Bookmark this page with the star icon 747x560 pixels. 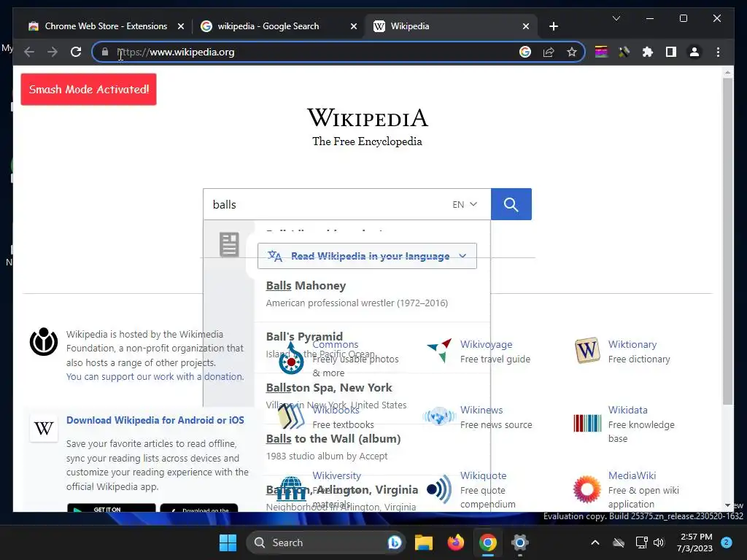pyautogui.click(x=572, y=52)
